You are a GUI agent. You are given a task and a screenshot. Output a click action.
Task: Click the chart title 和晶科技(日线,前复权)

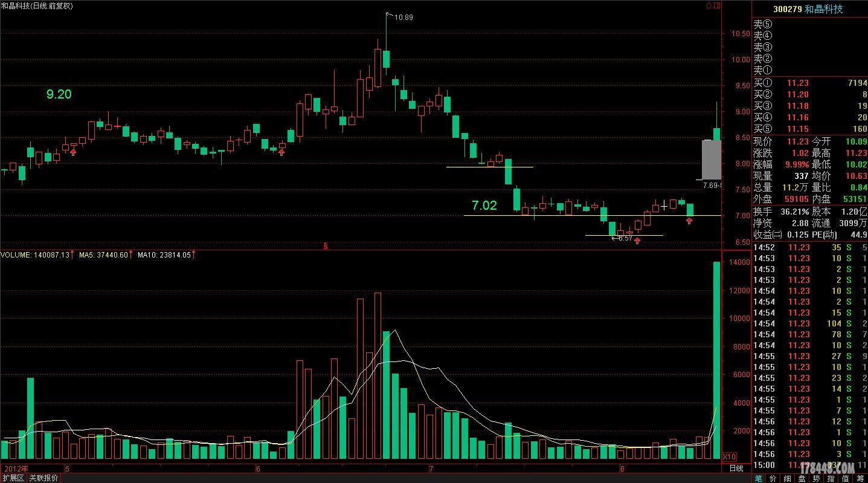tap(37, 5)
